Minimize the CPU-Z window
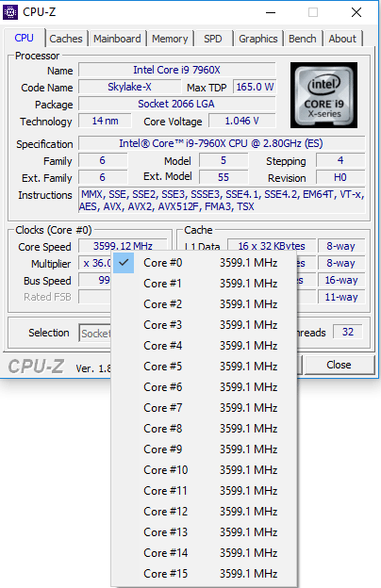This screenshot has width=381, height=588. [x=271, y=12]
